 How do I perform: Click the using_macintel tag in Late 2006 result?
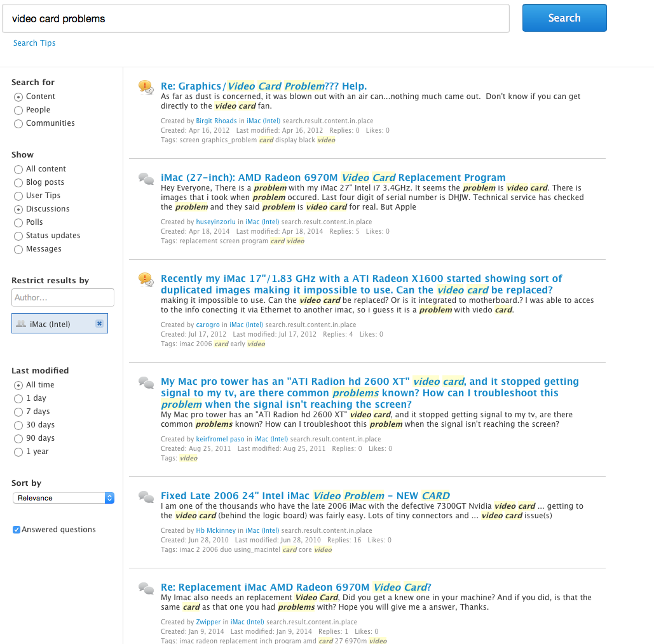pyautogui.click(x=257, y=549)
